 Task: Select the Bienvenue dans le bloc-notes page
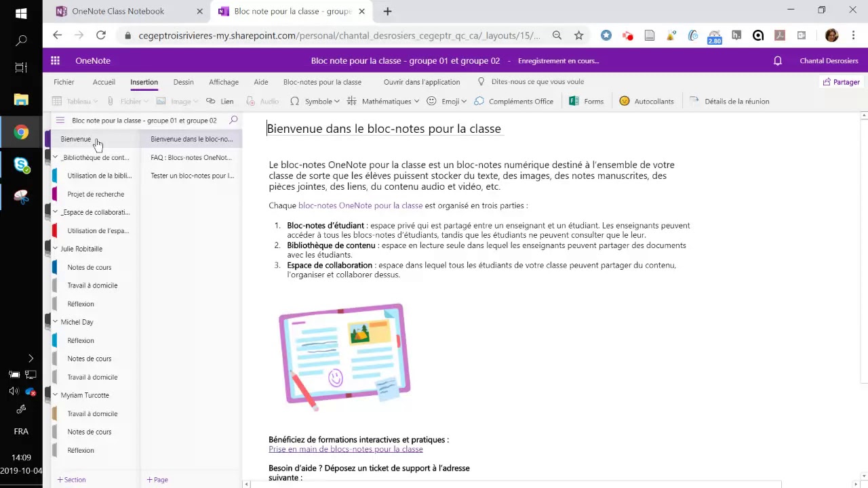(x=191, y=139)
